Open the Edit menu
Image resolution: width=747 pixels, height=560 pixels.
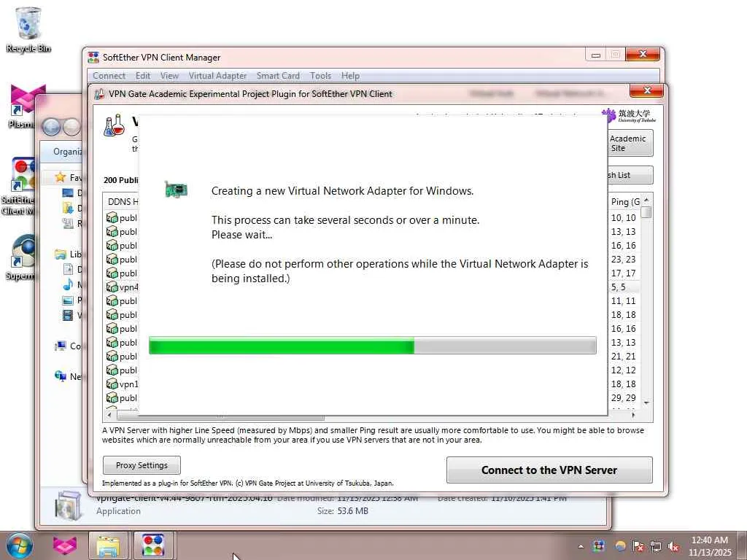[142, 76]
